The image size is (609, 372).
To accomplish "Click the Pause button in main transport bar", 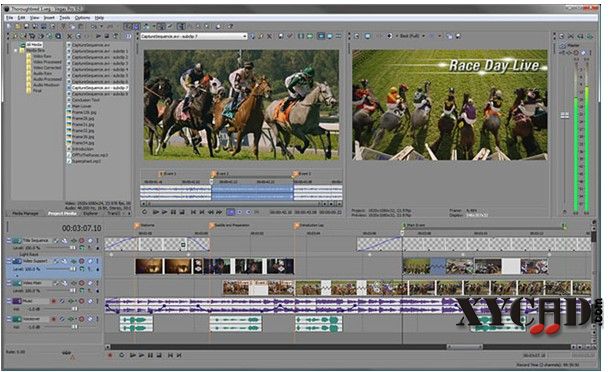I will (150, 355).
